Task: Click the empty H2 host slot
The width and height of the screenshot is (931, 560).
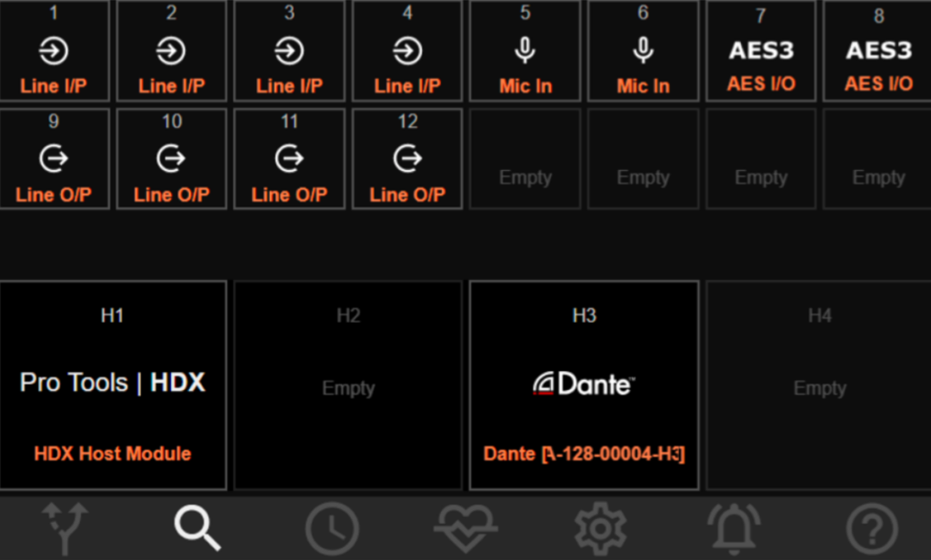Action: pyautogui.click(x=348, y=385)
